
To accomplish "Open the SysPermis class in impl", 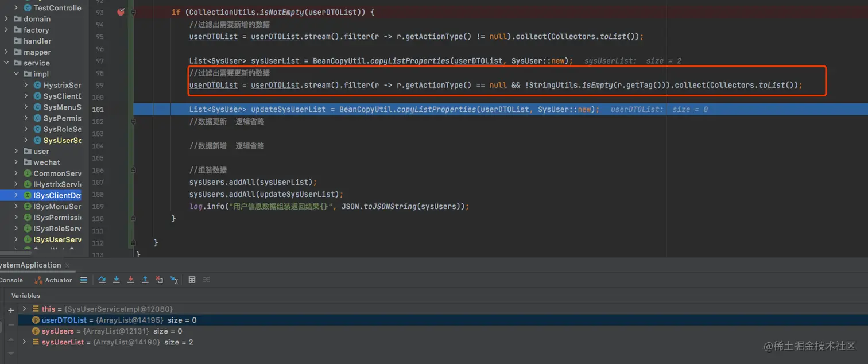I will point(62,118).
